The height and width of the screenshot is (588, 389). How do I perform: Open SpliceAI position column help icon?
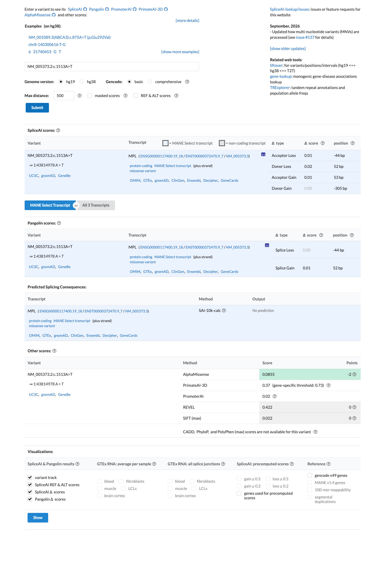(353, 143)
